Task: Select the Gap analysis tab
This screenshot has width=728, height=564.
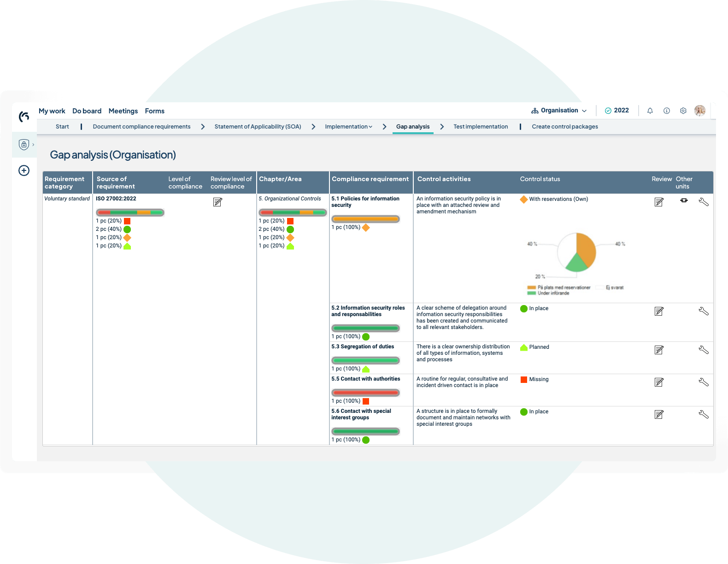Action: (413, 127)
